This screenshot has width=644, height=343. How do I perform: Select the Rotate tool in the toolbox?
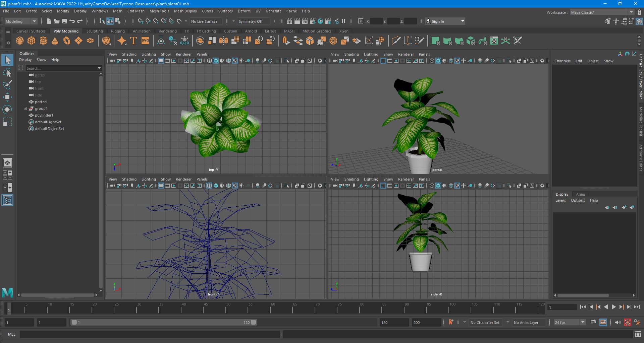pyautogui.click(x=7, y=110)
